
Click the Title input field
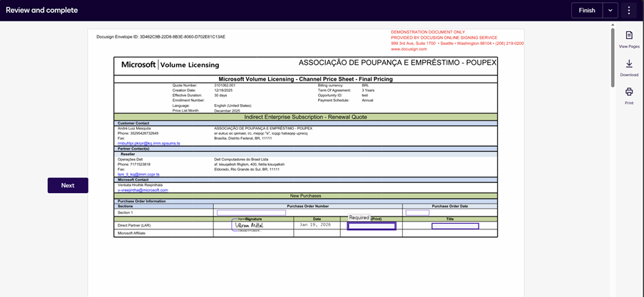pos(455,226)
